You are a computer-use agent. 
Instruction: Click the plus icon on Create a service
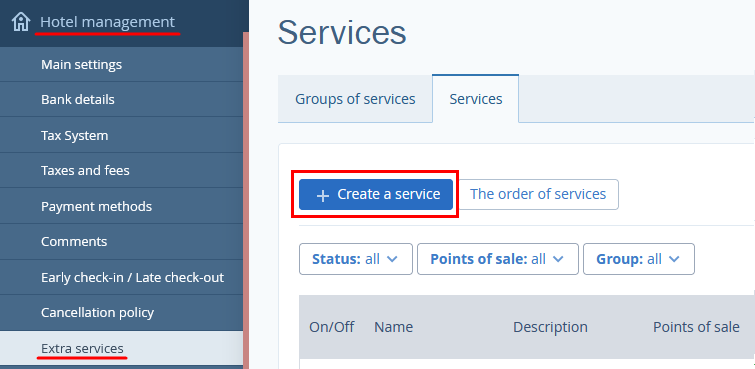[x=323, y=195]
